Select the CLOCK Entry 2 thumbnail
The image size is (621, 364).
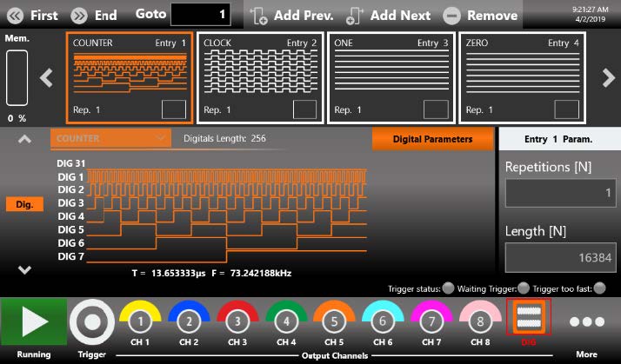tap(259, 78)
